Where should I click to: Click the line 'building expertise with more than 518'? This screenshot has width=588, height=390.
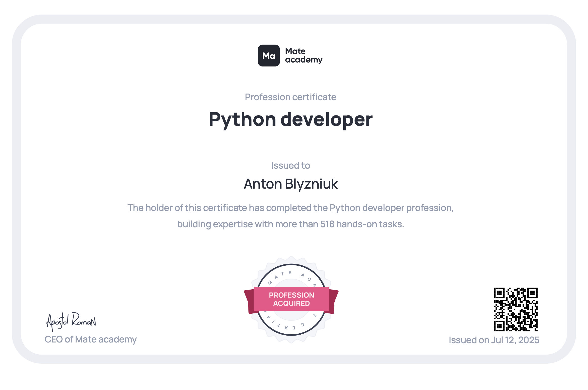(x=291, y=224)
